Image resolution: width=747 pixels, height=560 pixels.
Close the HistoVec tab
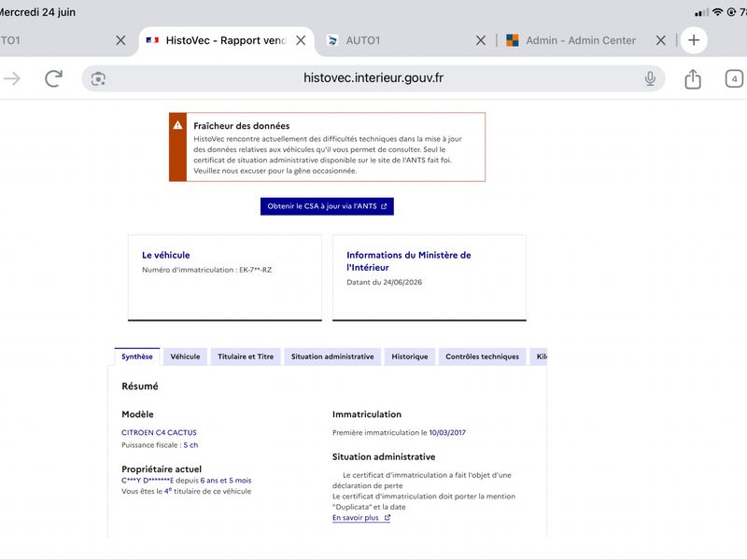tap(301, 40)
